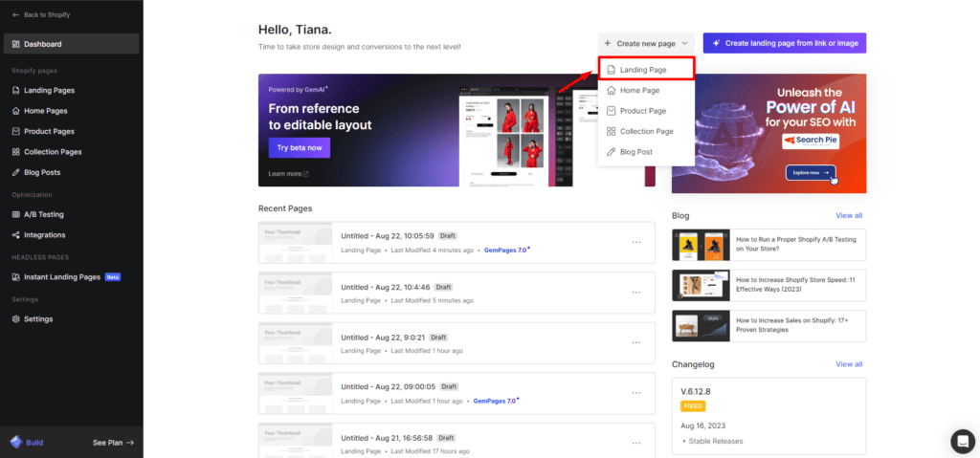This screenshot has height=458, width=980.
Task: Click the Landing Page document icon in dropdown
Action: [612, 70]
